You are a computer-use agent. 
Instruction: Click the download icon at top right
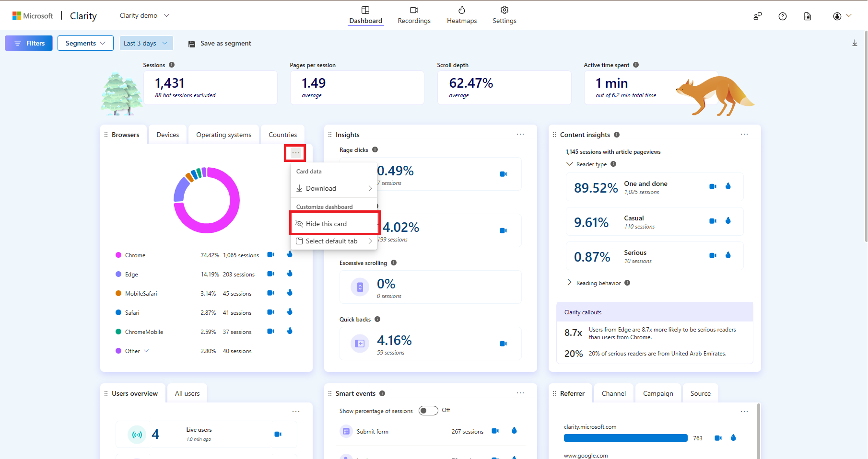(x=855, y=43)
